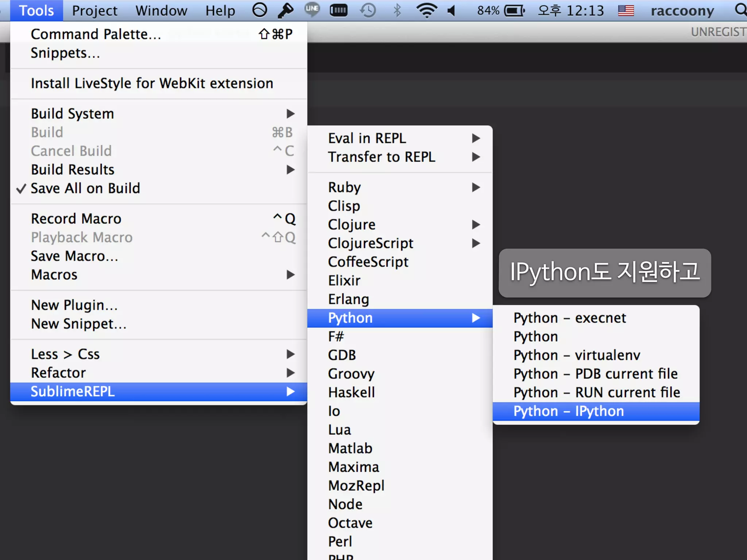Expand the Refactor submenu

click(159, 373)
